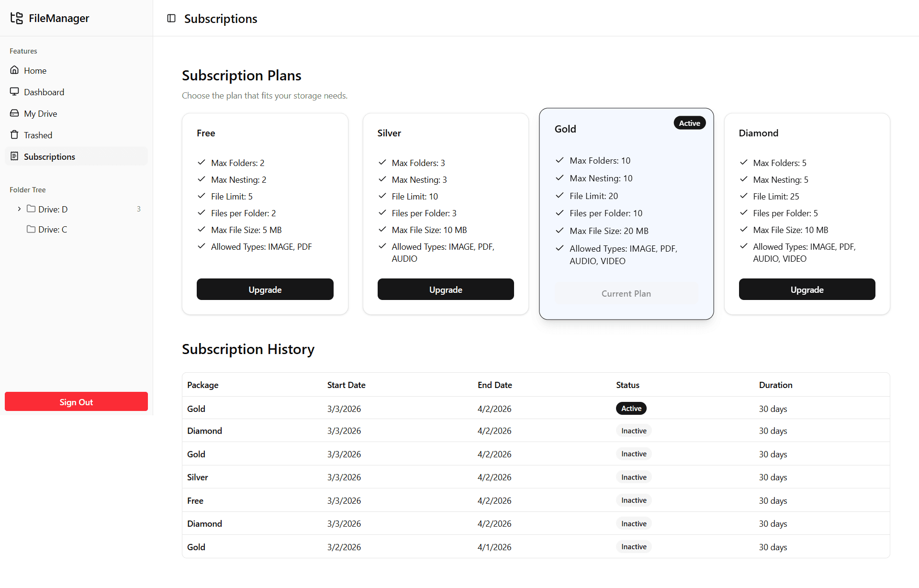Click the Drive: C folder icon

click(x=31, y=229)
